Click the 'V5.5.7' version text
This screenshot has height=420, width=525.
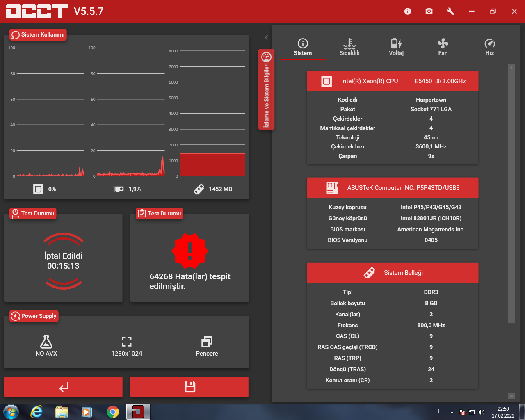click(89, 11)
